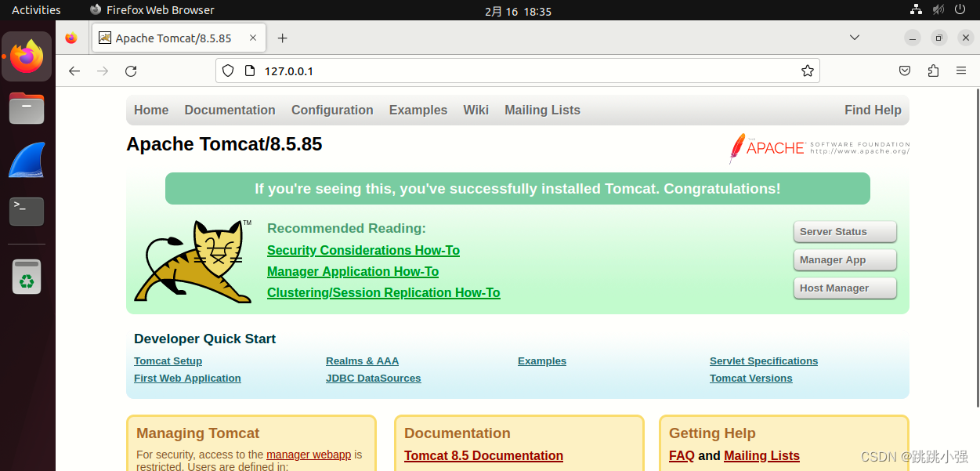Click the Server Status button
The width and height of the screenshot is (980, 471).
[x=844, y=232]
